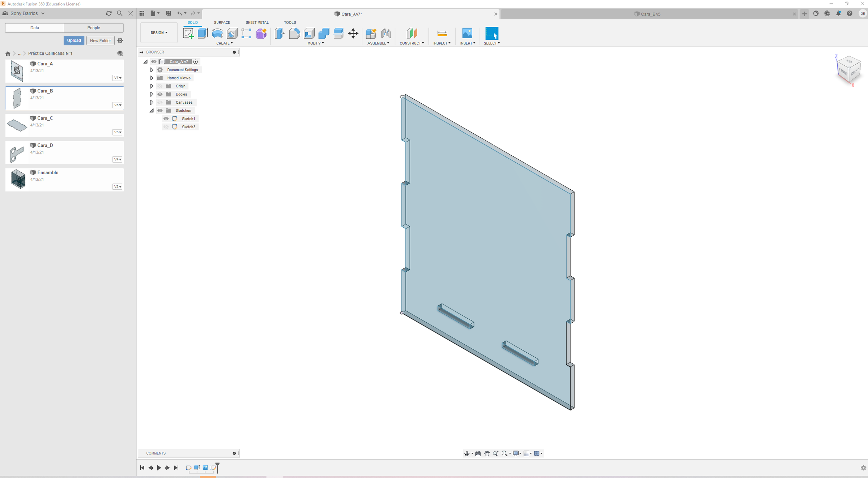This screenshot has width=868, height=478.
Task: Open the Ensamble file thumbnail
Action: [18, 179]
